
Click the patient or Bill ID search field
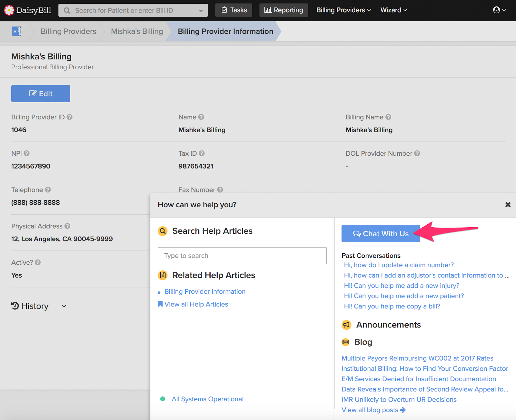tap(133, 10)
